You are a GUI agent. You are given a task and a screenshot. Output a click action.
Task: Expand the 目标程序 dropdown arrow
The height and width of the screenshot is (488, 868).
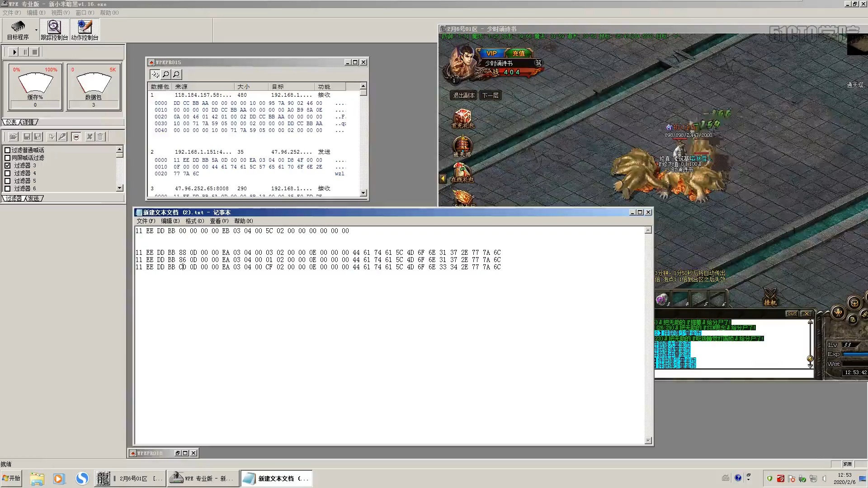click(x=36, y=30)
